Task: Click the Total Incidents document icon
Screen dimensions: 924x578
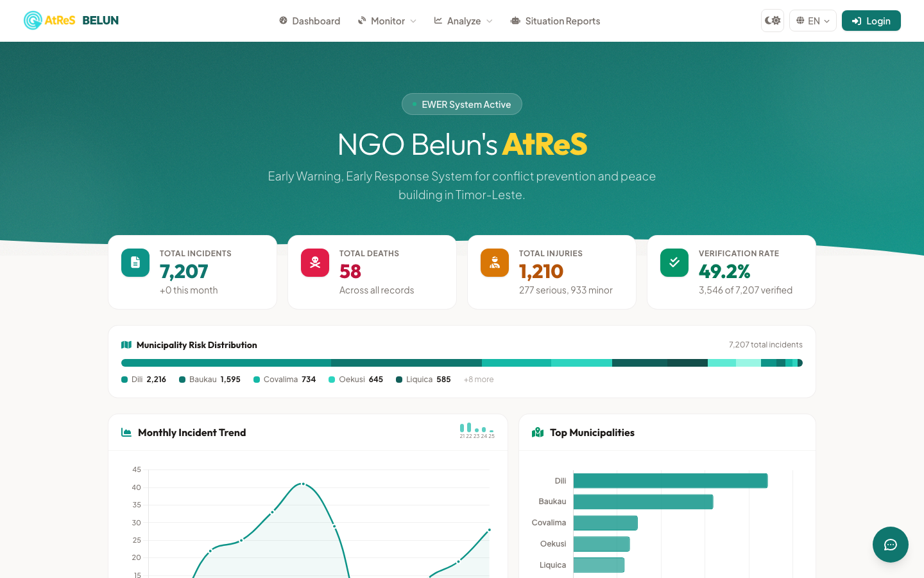Action: click(135, 263)
